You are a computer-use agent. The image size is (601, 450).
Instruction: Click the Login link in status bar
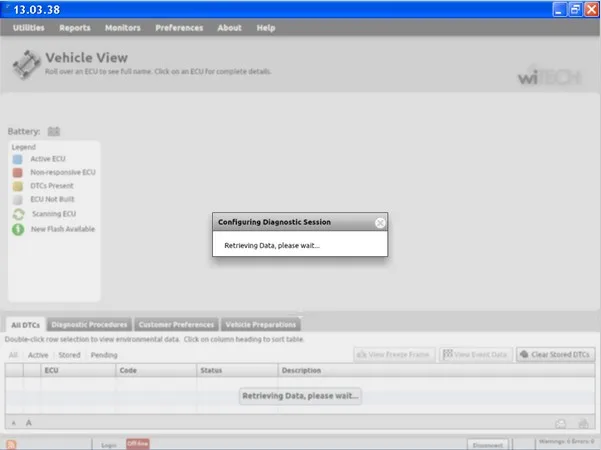(108, 445)
